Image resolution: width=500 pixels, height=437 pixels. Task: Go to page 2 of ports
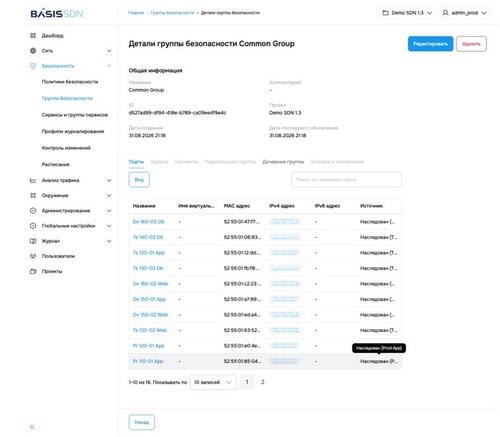[262, 382]
